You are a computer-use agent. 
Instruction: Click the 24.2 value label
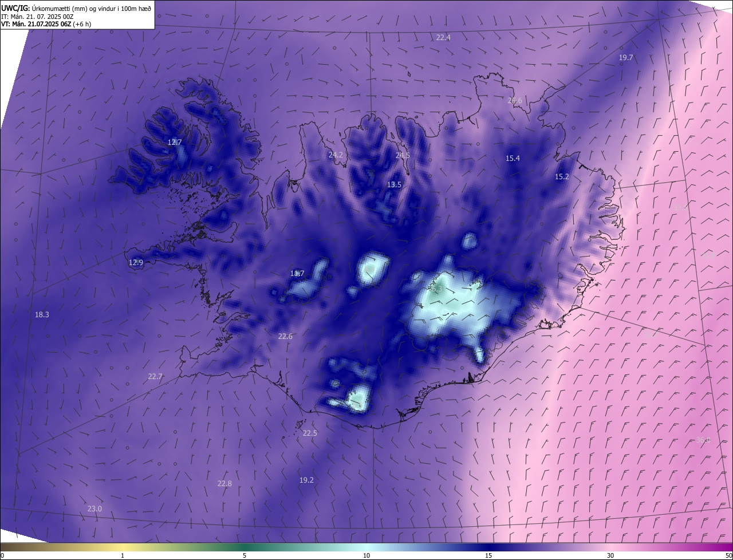coord(336,155)
